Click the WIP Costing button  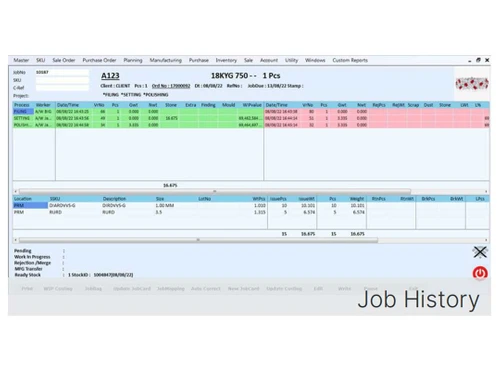[58, 289]
